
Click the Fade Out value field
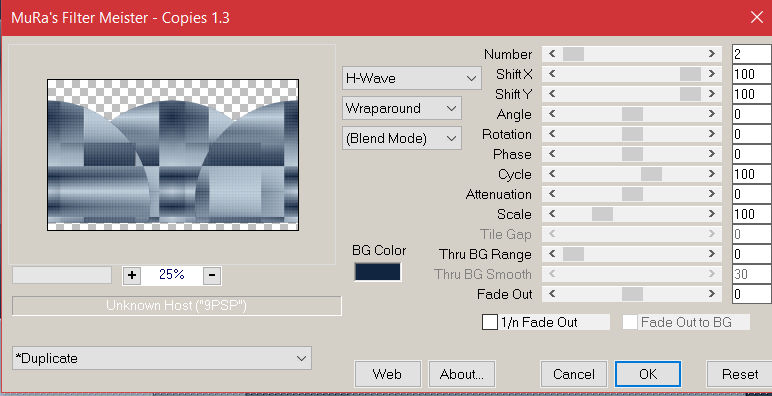(752, 294)
